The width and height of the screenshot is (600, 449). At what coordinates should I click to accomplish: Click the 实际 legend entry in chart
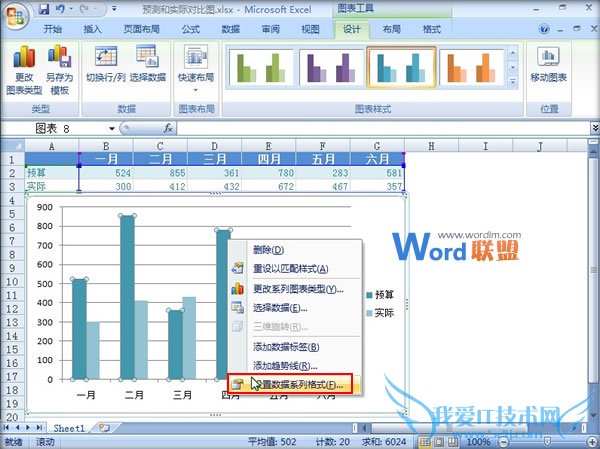(380, 313)
